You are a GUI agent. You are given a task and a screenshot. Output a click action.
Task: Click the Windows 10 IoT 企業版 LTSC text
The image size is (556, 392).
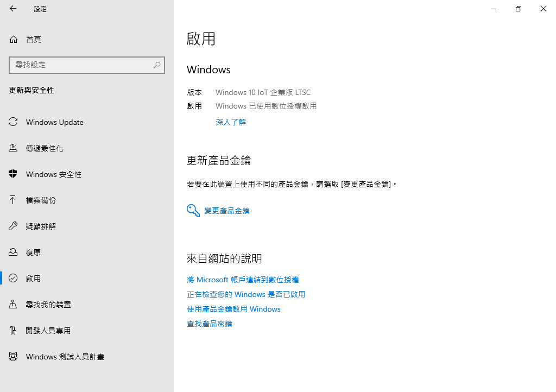(263, 92)
